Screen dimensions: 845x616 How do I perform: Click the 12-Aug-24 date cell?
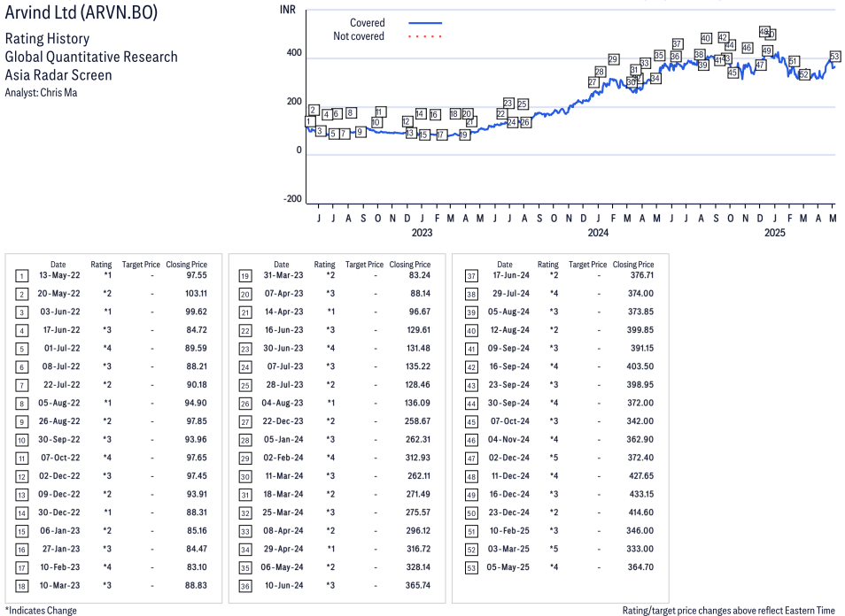coord(508,330)
